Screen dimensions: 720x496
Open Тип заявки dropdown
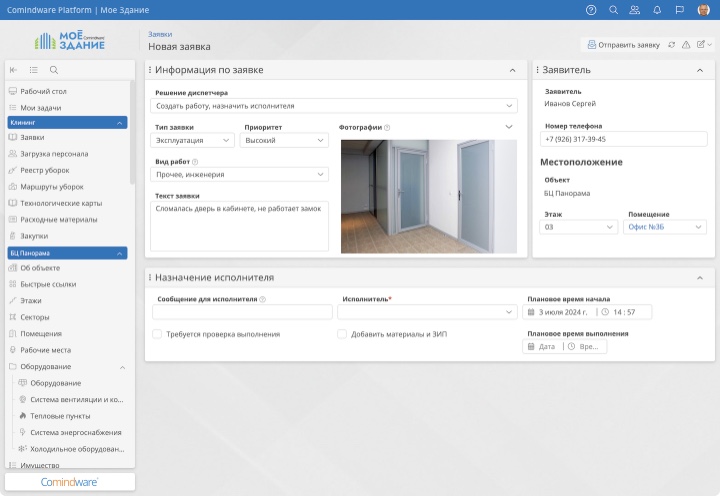(192, 140)
